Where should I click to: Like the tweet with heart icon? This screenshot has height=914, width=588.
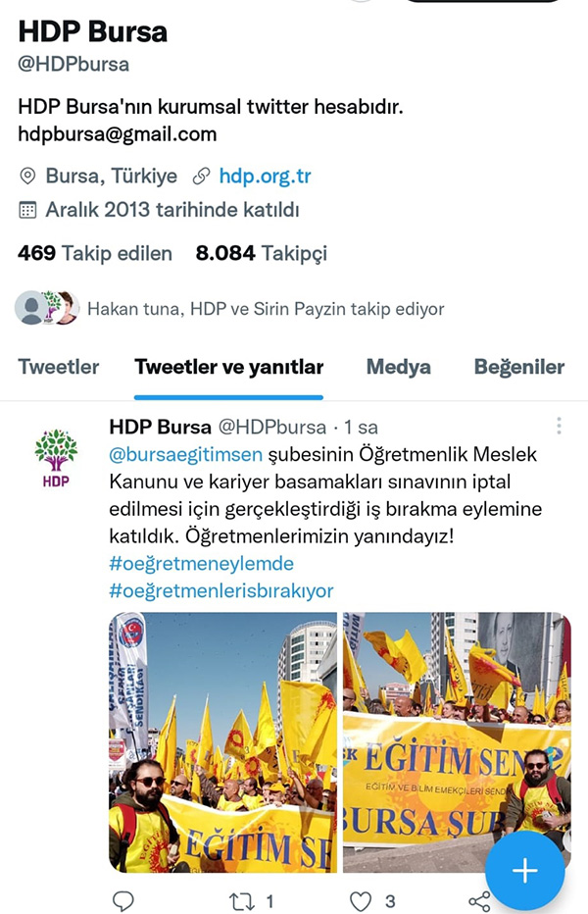360,901
